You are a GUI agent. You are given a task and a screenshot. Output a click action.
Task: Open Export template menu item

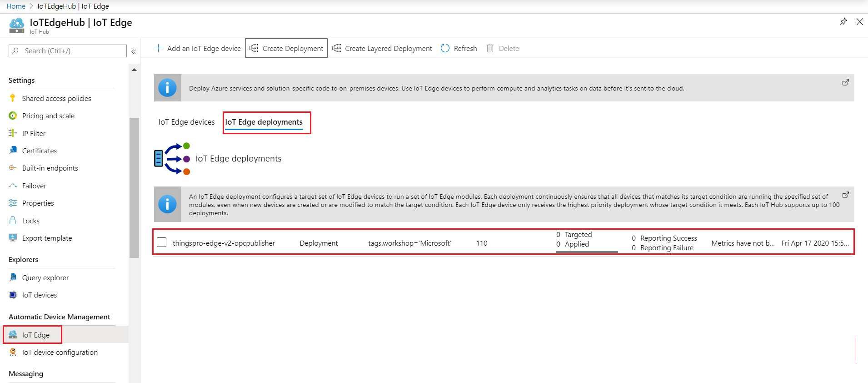[x=47, y=238]
